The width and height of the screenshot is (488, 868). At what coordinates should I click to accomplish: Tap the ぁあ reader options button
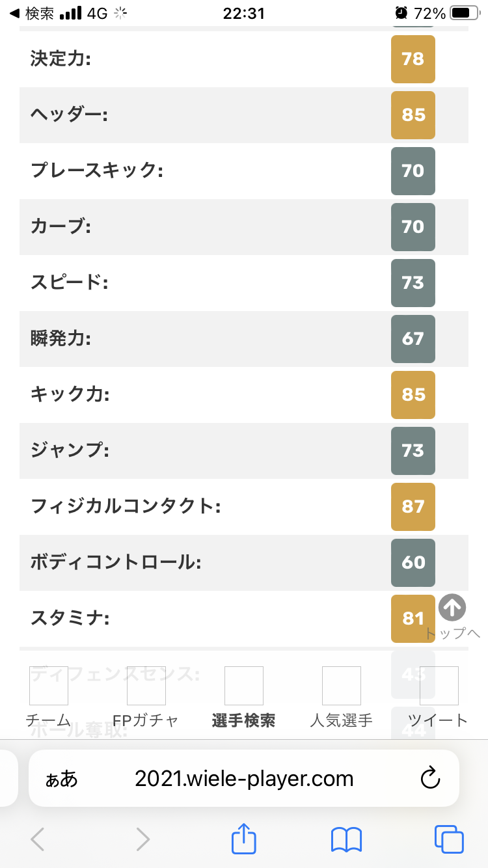[x=61, y=779]
